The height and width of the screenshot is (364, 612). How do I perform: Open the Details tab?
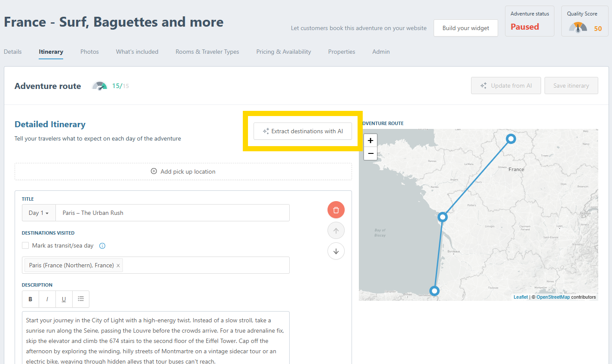tap(13, 52)
